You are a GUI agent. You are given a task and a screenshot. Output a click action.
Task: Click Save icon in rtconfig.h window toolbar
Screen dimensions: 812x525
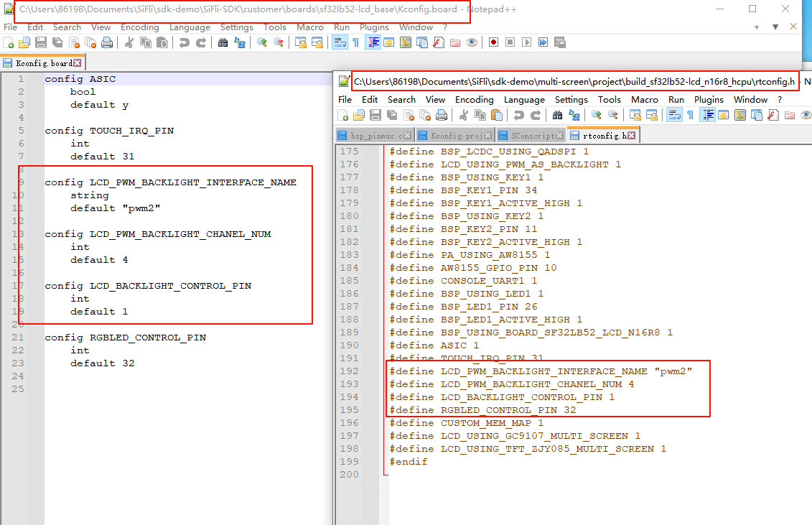point(375,115)
